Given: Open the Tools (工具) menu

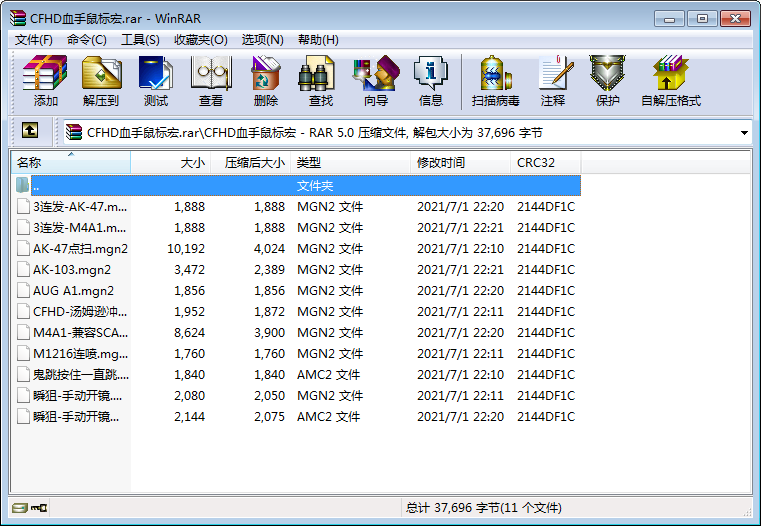Looking at the screenshot, I should click(140, 39).
